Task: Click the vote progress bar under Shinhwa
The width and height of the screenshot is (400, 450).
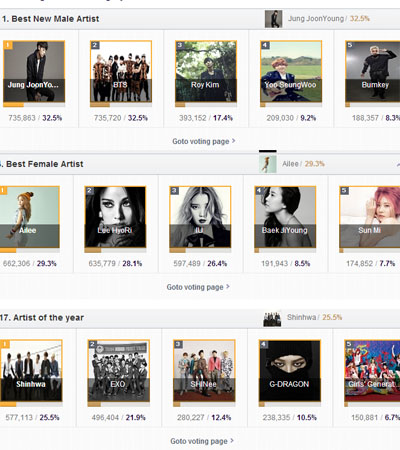Action: (x=31, y=405)
